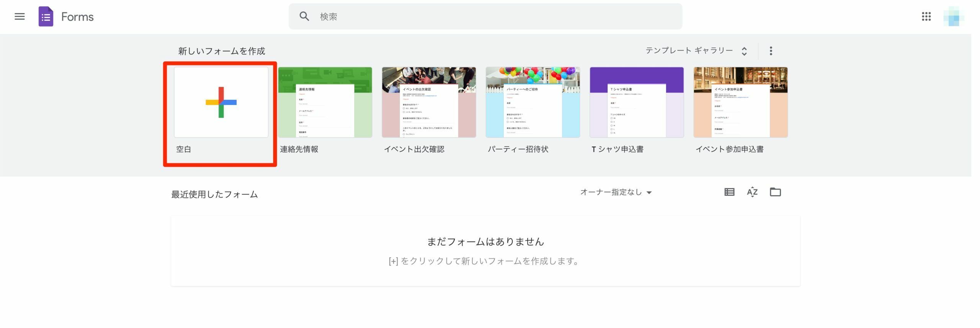Open the AZ sort options icon
This screenshot has width=980, height=328.
pyautogui.click(x=752, y=192)
